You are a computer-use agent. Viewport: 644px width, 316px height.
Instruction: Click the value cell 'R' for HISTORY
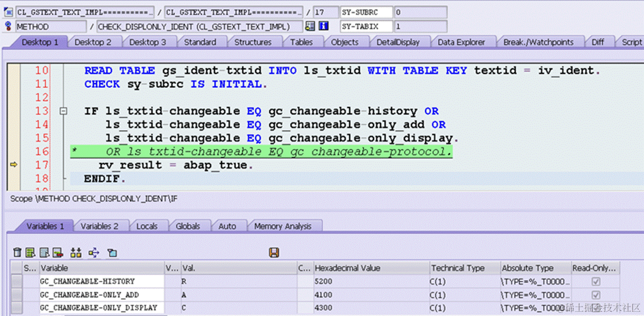(x=239, y=282)
